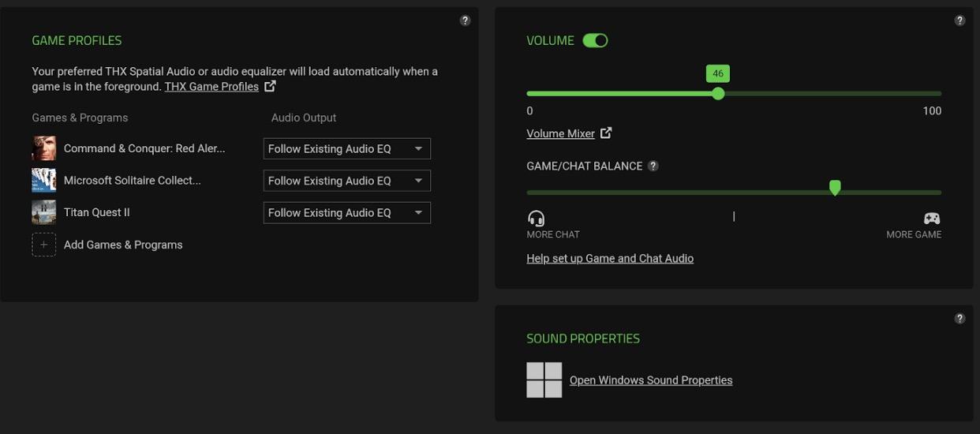Click the Game/Chat Balance help icon

(x=653, y=166)
